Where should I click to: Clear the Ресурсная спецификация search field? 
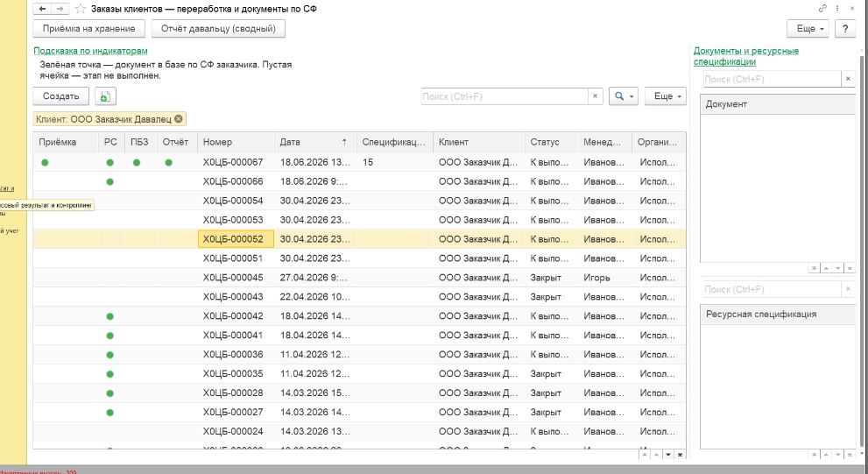(x=848, y=289)
